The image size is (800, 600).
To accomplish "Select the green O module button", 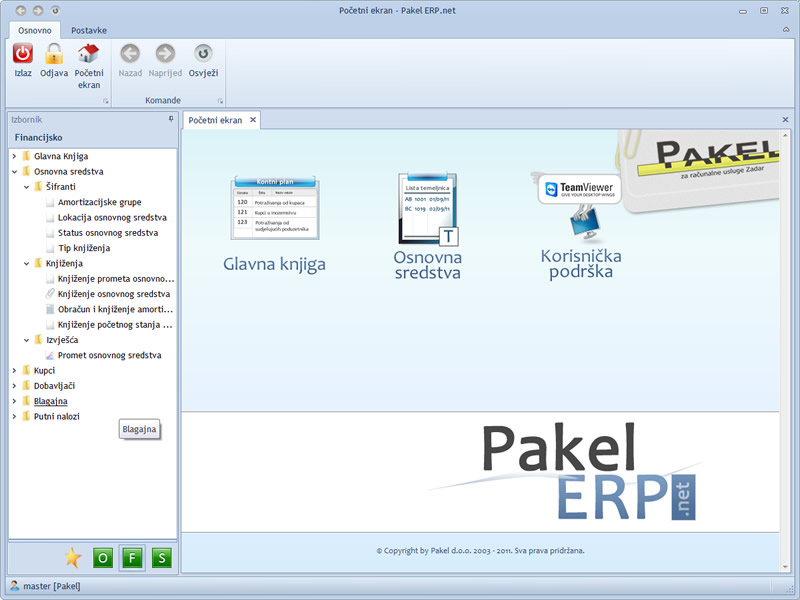I will (103, 558).
